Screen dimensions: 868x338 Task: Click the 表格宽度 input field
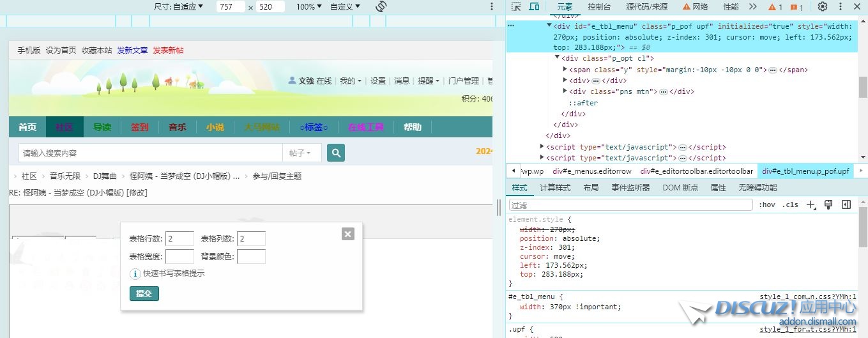pos(179,256)
